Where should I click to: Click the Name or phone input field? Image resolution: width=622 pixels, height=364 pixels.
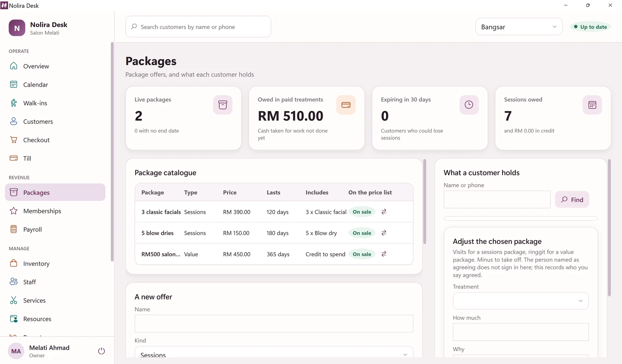[497, 200]
